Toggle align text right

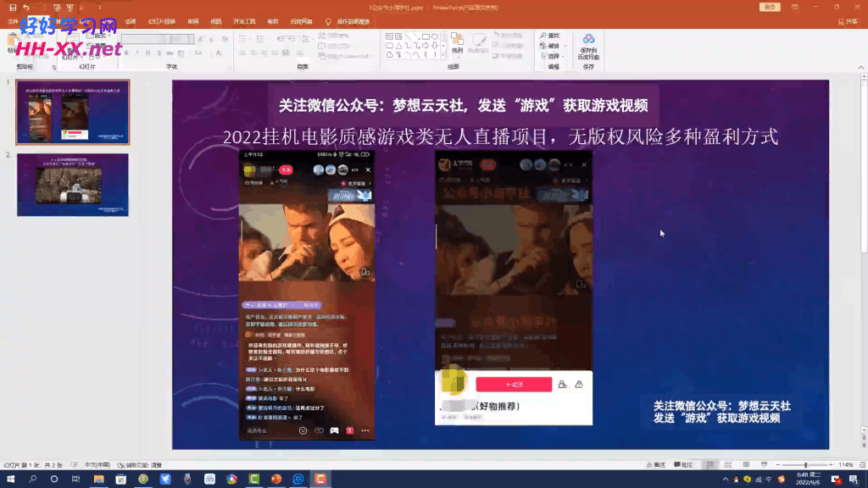(x=264, y=53)
